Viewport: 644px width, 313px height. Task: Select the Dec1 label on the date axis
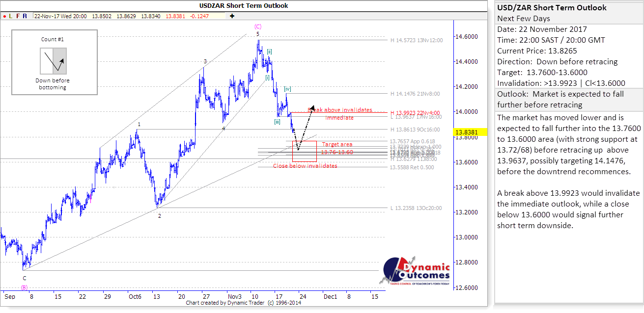[x=331, y=297]
